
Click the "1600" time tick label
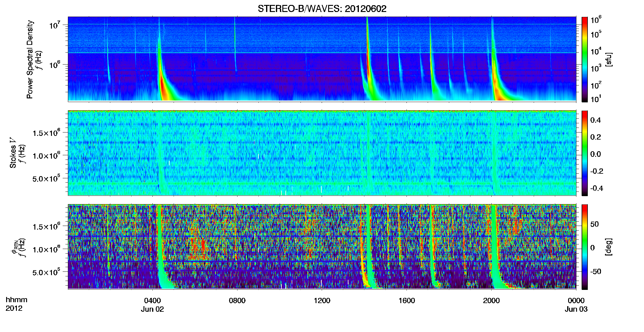[x=406, y=300]
